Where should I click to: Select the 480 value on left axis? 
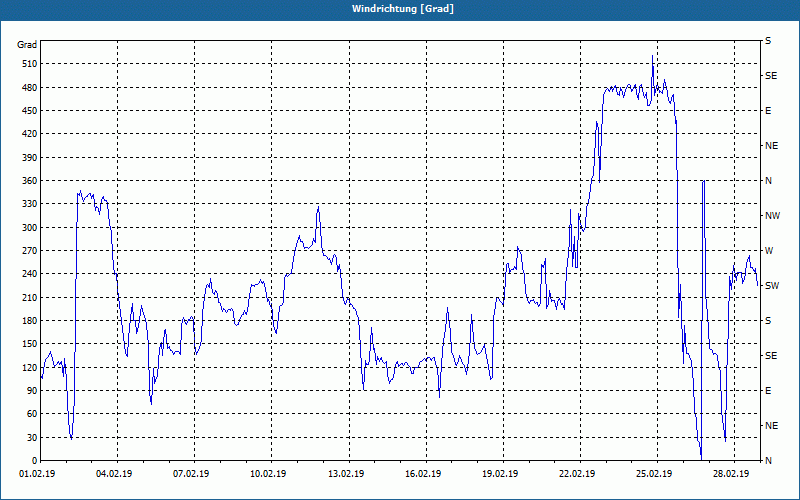[30, 88]
